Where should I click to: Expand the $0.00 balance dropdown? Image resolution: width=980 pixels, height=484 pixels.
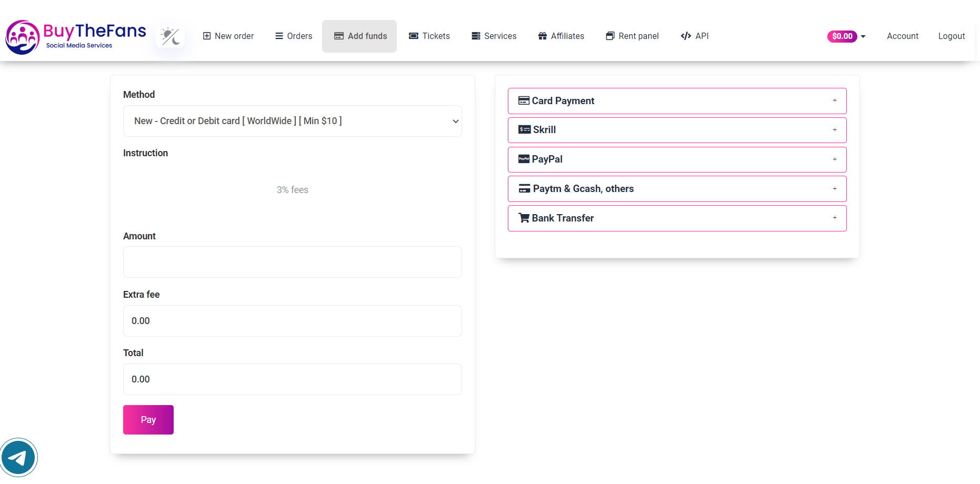[846, 36]
